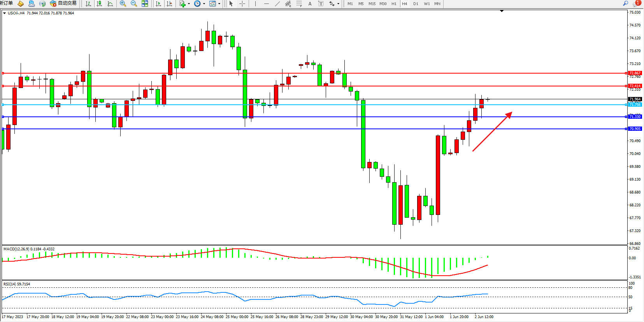The height and width of the screenshot is (322, 644).
Task: Click the zoom in magnifier icon
Action: (123, 4)
